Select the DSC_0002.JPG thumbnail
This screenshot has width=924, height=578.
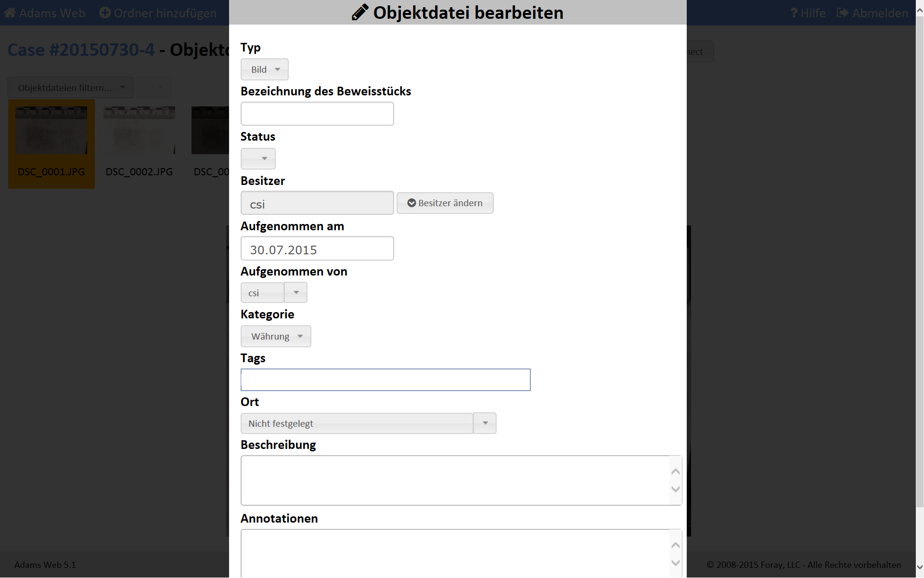click(x=139, y=131)
